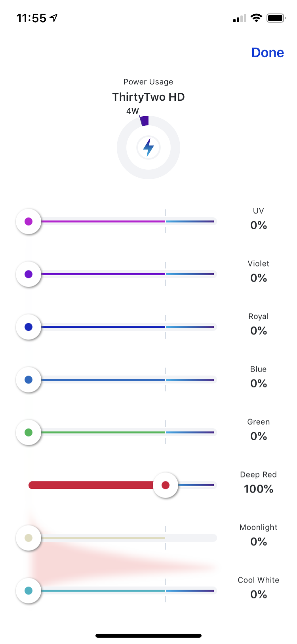Select the Blue channel slider knob
This screenshot has width=297, height=644.
[29, 379]
